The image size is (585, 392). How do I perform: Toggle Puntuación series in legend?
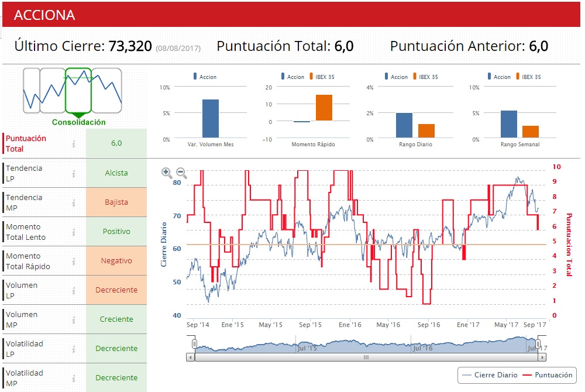548,375
